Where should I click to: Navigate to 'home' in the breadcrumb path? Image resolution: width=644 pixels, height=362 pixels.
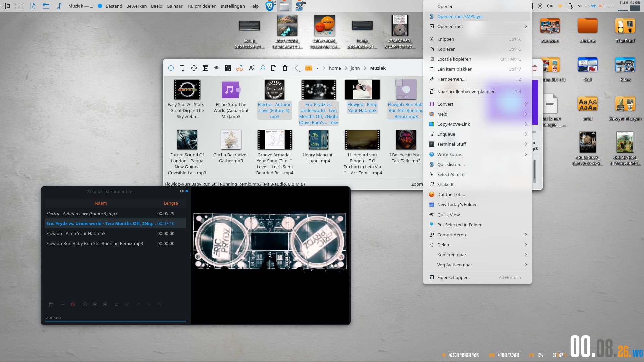pyautogui.click(x=335, y=68)
